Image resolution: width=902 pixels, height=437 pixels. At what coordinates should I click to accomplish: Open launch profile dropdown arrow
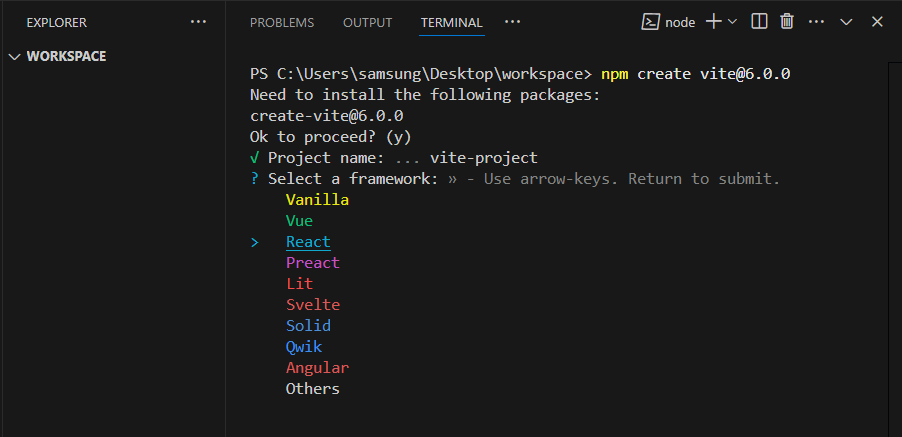[x=732, y=22]
